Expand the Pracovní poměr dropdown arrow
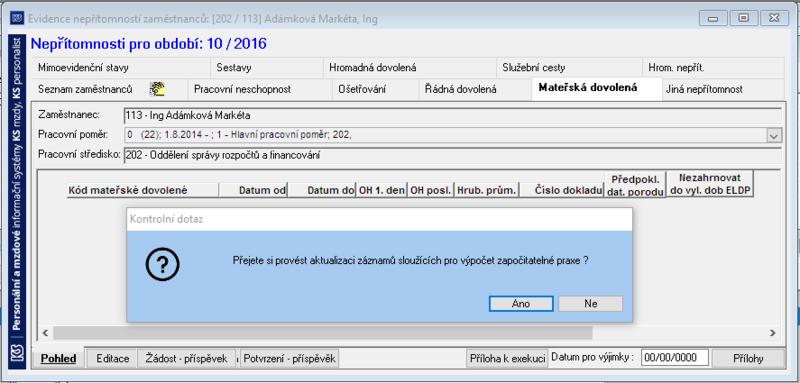800x383 pixels. coord(774,136)
